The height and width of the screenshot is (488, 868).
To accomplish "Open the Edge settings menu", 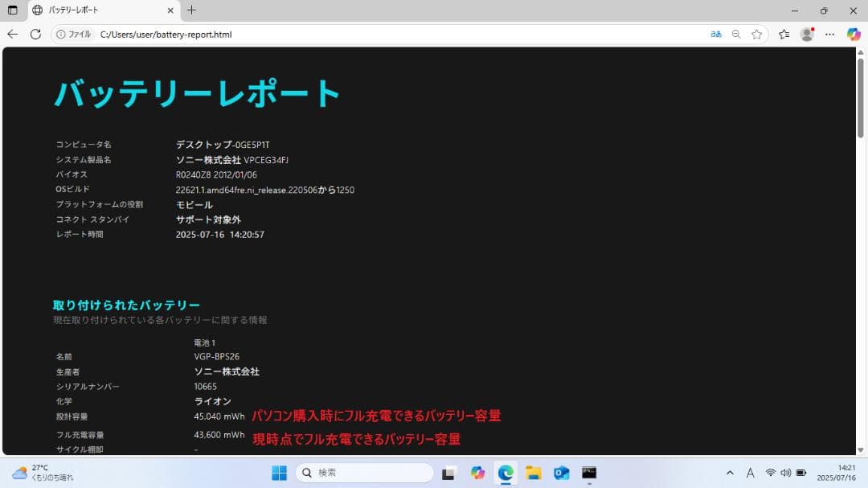I will tap(829, 35).
